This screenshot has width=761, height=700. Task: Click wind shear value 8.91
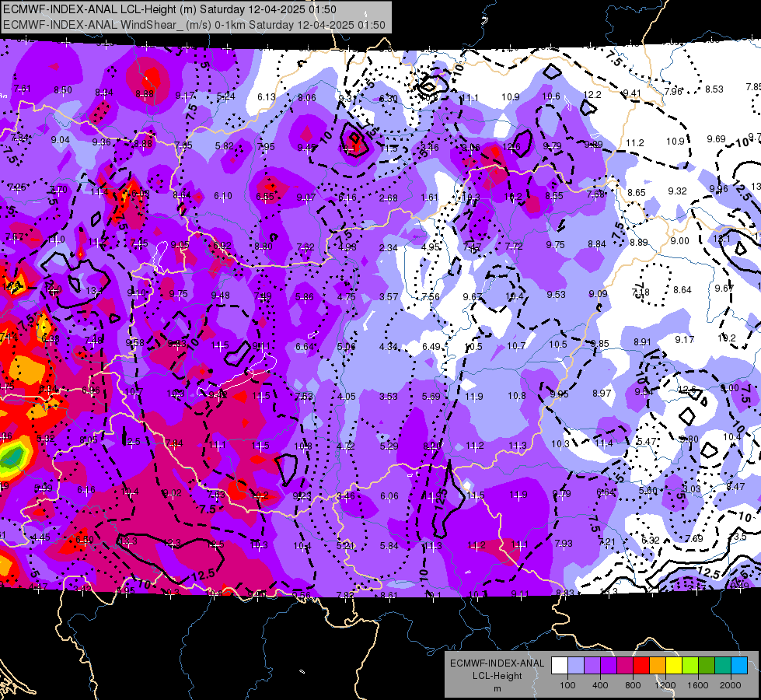[x=642, y=341]
